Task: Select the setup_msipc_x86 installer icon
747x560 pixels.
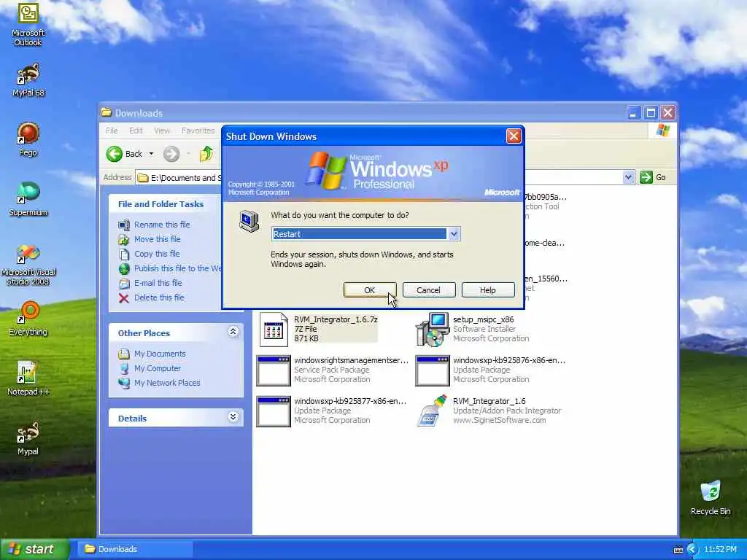Action: (432, 329)
